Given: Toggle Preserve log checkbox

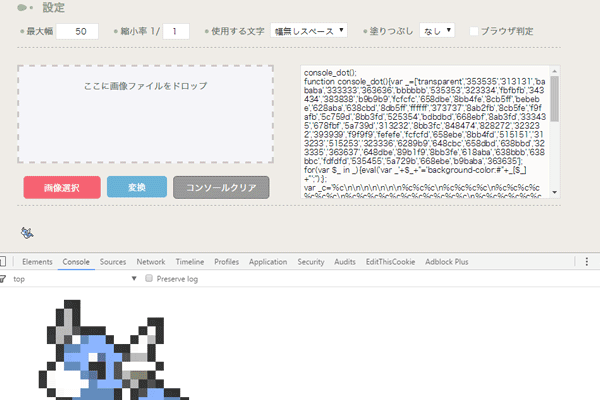Looking at the screenshot, I should tap(149, 279).
